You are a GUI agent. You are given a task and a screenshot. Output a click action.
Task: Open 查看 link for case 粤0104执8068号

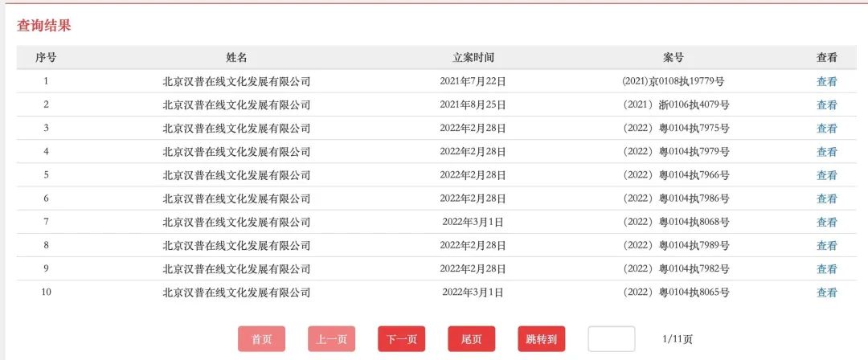(x=826, y=222)
